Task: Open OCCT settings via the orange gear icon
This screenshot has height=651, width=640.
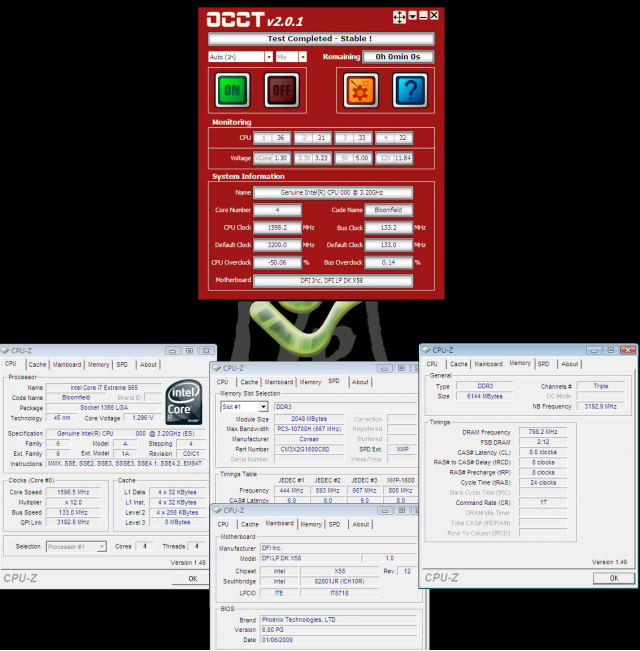Action: 360,90
